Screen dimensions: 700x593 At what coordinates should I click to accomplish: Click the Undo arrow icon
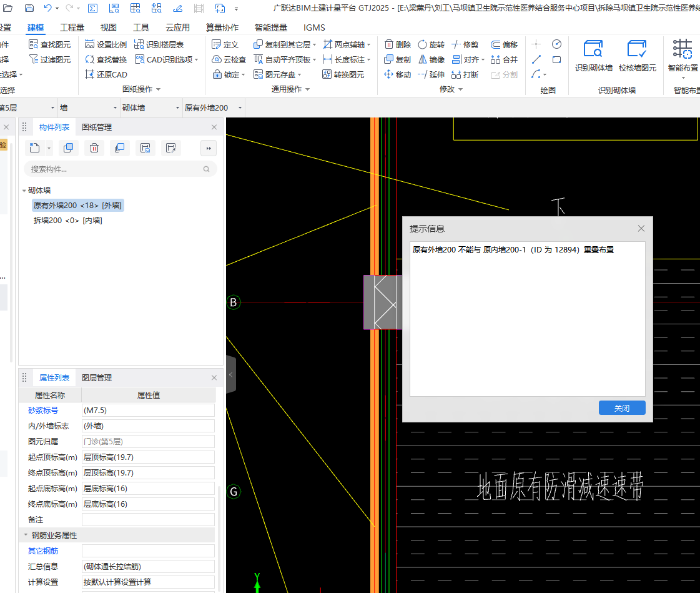click(x=47, y=7)
